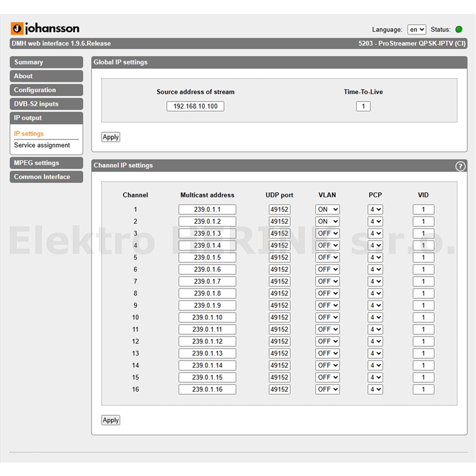Click the PCP column header

pos(375,195)
